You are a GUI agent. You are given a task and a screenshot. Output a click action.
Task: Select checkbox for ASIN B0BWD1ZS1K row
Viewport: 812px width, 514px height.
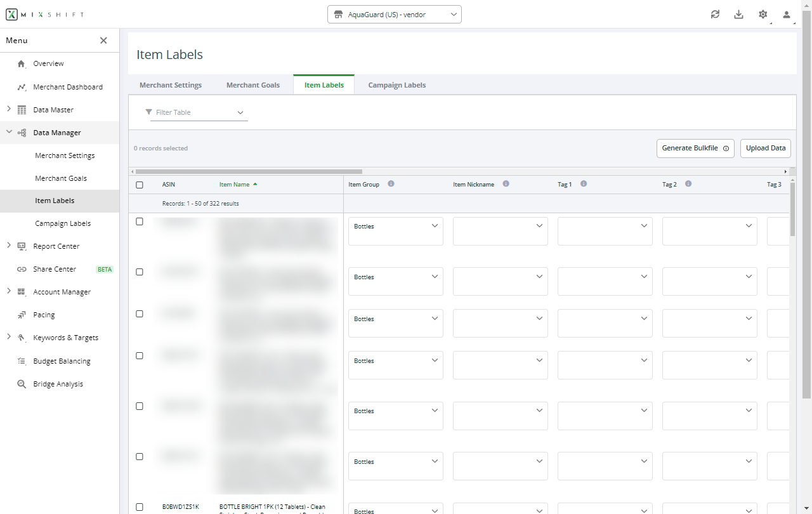140,507
